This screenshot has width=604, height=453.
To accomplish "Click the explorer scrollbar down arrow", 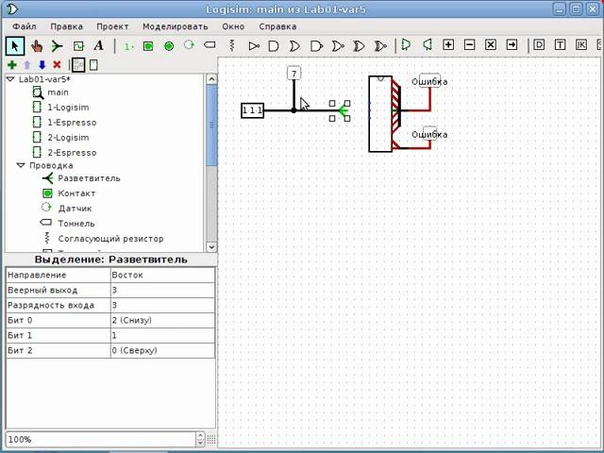I will pos(211,247).
